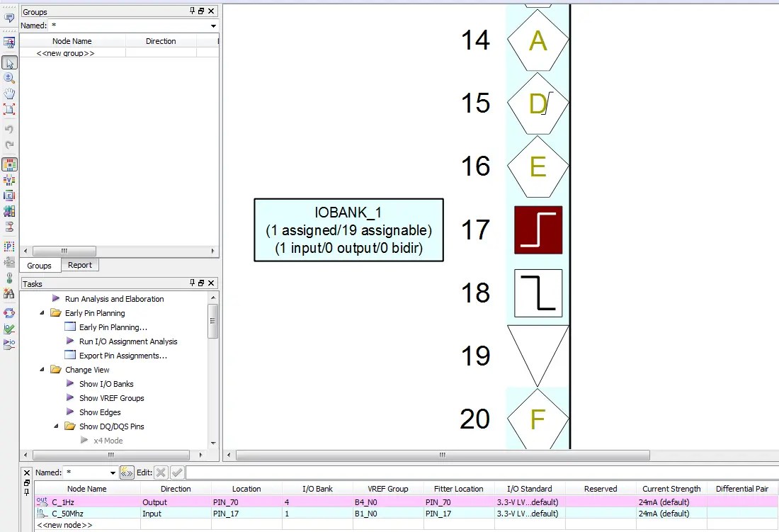779x532 pixels.
Task: Close the bottom All Pins panel
Action: 28,472
